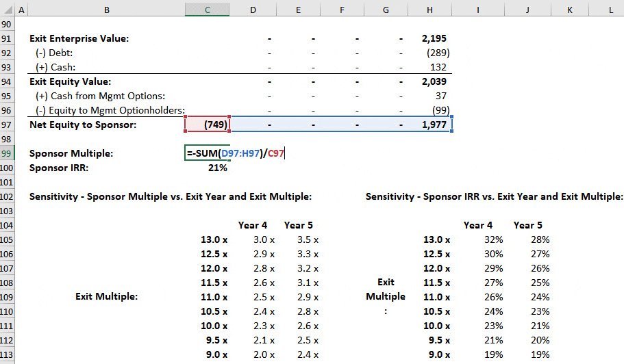Click Year 5 header in IRR table

click(x=527, y=225)
